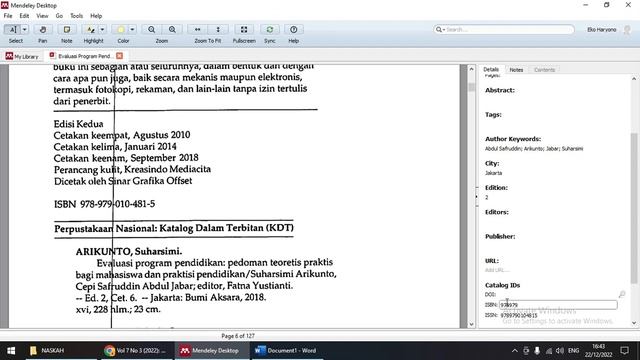Screen dimensions: 640x360
Task: Click the Add URL field
Action: click(497, 270)
